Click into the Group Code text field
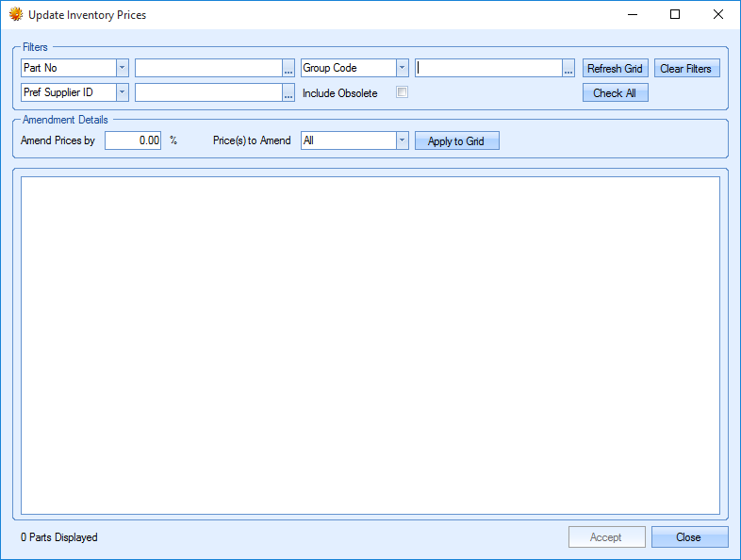The image size is (741, 560). [488, 68]
